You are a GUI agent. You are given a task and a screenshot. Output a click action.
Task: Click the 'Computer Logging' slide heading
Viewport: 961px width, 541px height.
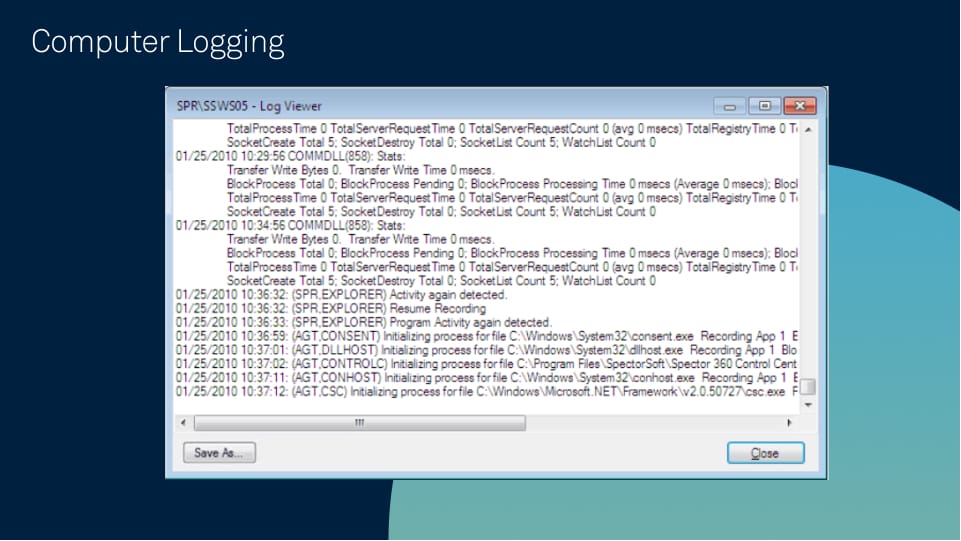click(x=158, y=42)
